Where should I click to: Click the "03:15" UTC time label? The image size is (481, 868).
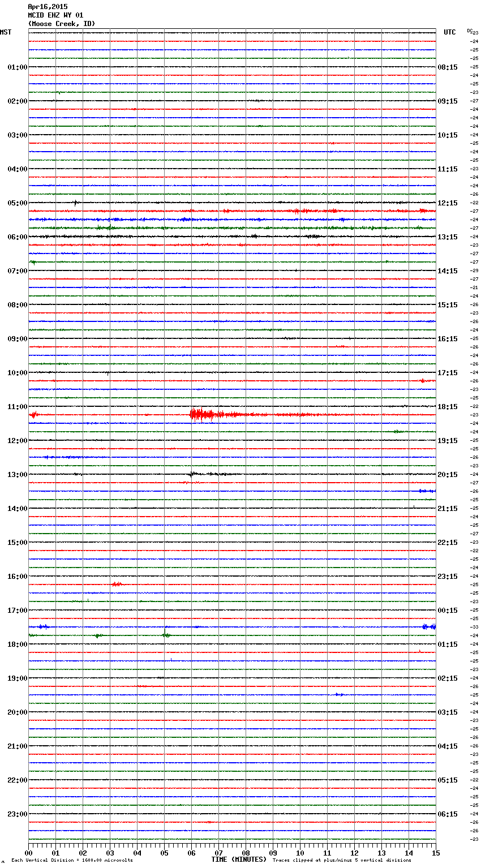pos(448,712)
